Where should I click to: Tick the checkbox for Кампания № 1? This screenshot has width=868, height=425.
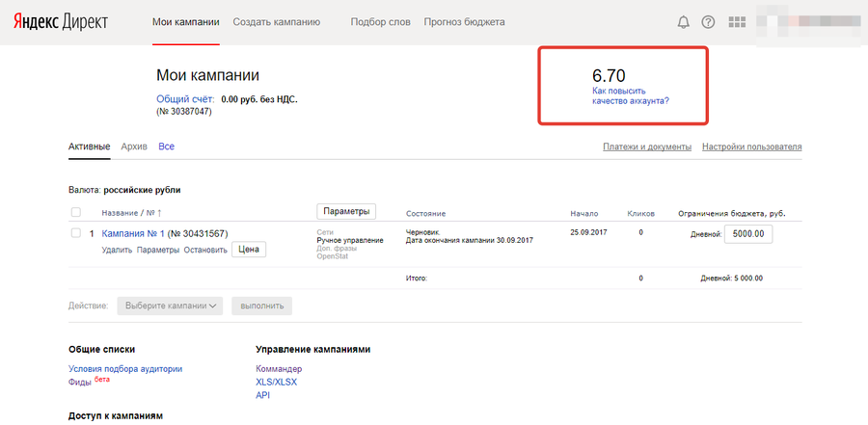pos(76,233)
